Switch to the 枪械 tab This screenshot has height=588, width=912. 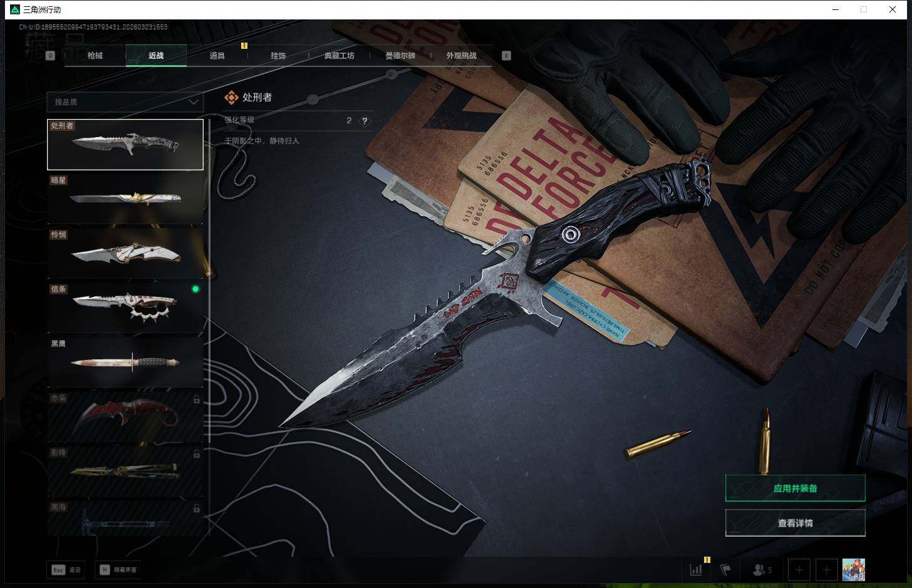point(95,56)
